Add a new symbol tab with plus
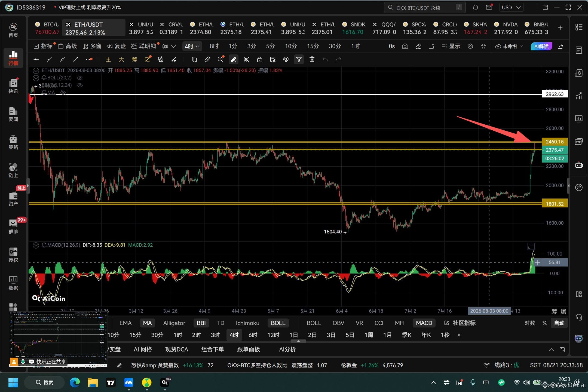Image resolution: width=588 pixels, height=392 pixels. pos(560,28)
